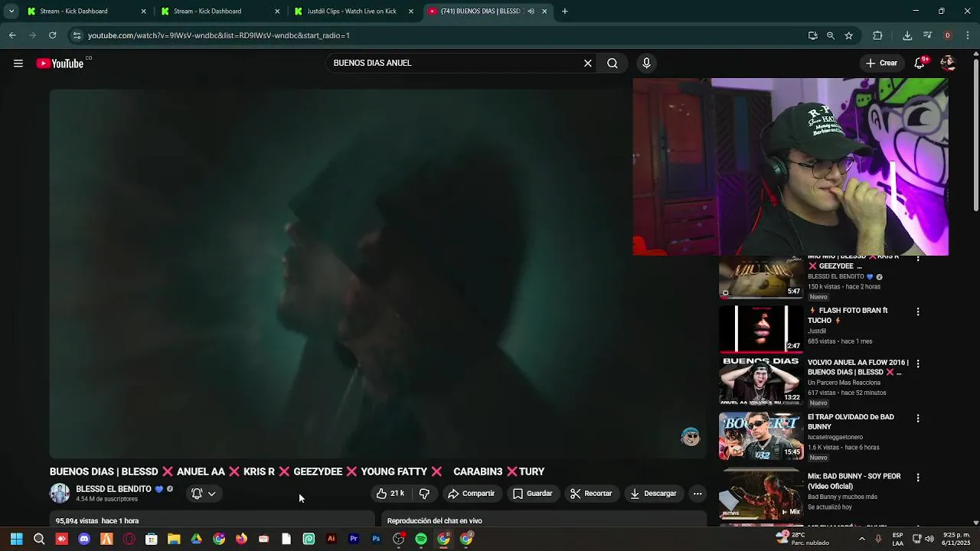Screen dimensions: 980x551
Task: Open Google Drive from taskbar
Action: coord(196,539)
